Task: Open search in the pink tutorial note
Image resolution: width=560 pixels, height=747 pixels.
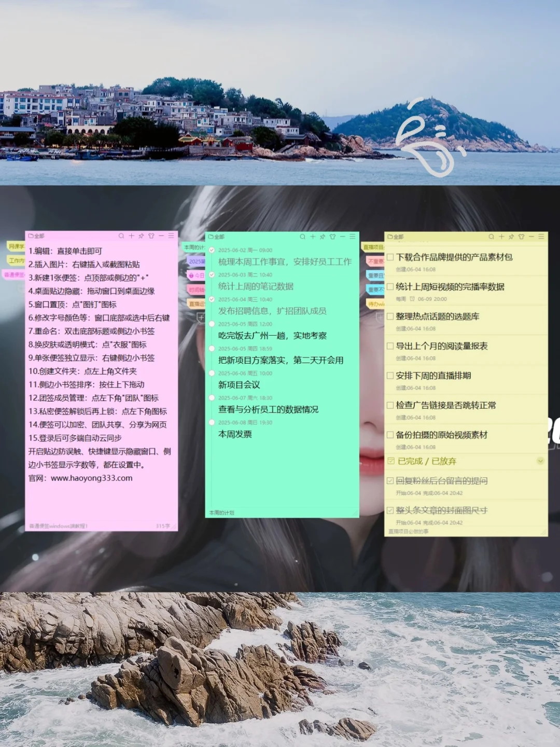Action: 122,236
